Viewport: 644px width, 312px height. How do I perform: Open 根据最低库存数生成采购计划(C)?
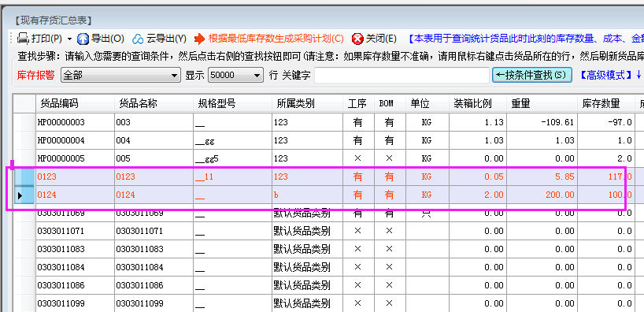coord(276,39)
